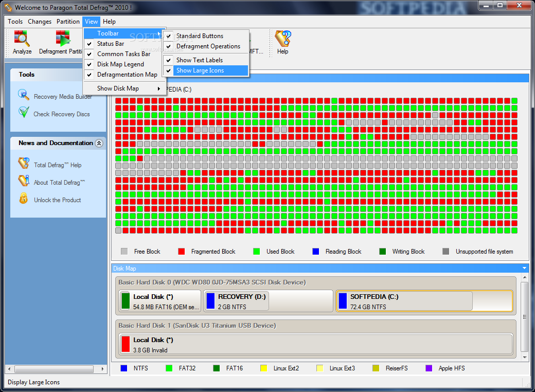Open the Help menu in menu bar
535x392 pixels.
pos(109,22)
